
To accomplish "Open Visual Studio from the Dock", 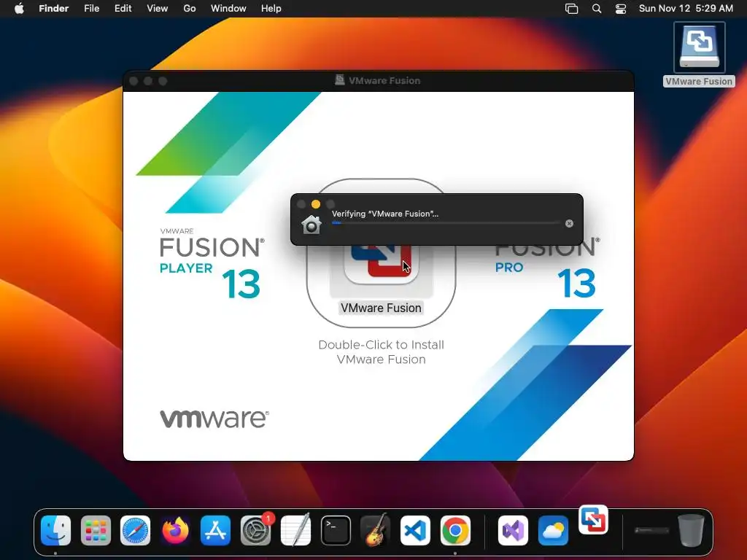I will pos(513,530).
